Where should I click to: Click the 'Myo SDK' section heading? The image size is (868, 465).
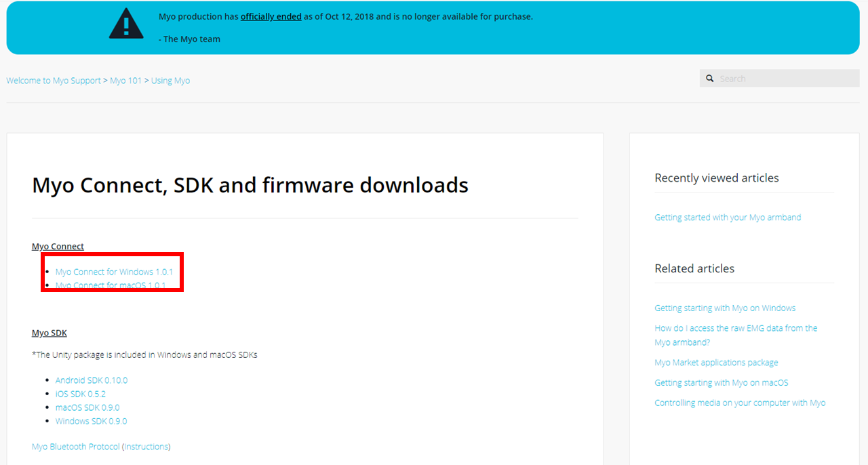[50, 333]
